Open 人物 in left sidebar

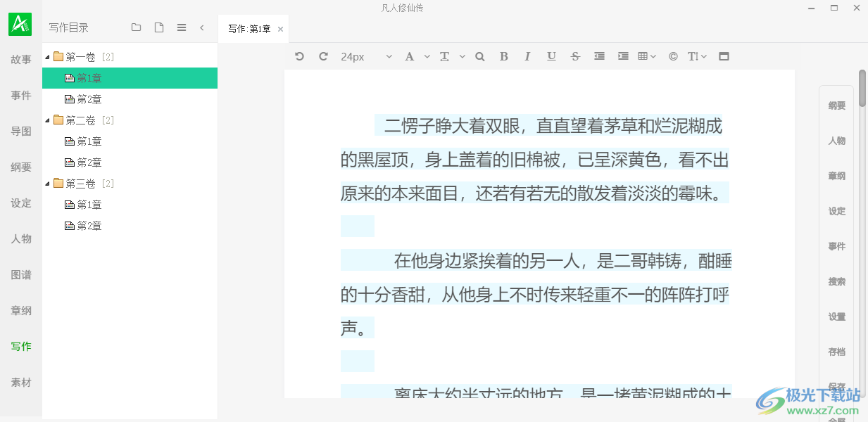21,239
